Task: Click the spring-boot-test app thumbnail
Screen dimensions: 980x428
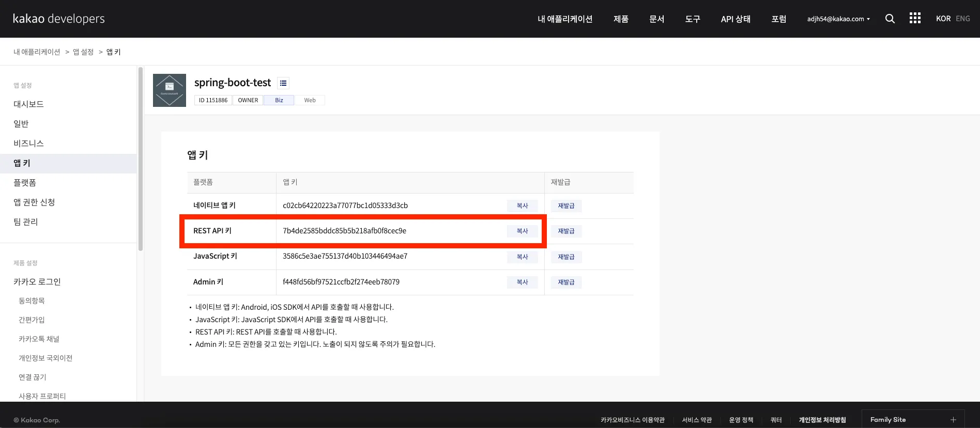Action: pyautogui.click(x=170, y=90)
